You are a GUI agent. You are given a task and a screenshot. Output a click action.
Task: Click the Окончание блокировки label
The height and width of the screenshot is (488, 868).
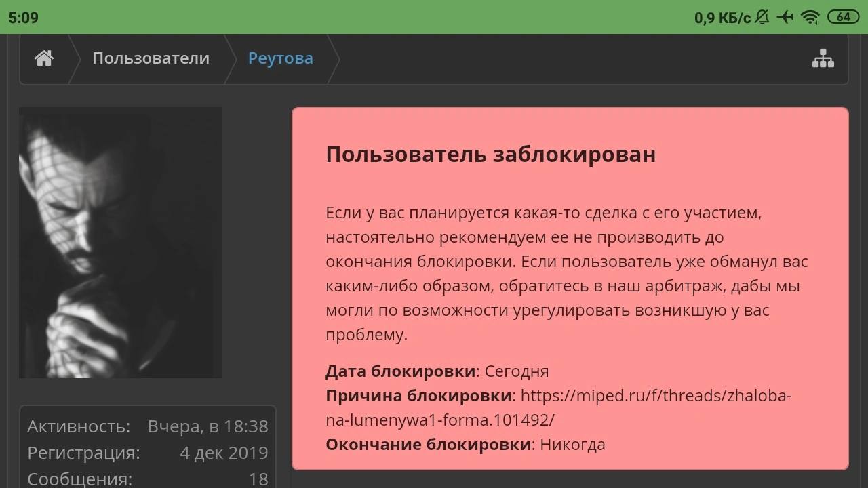tap(428, 445)
